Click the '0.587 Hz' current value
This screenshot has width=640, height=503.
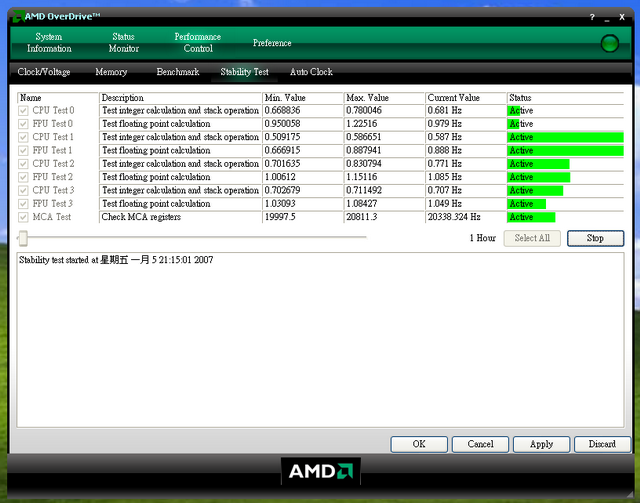point(444,137)
